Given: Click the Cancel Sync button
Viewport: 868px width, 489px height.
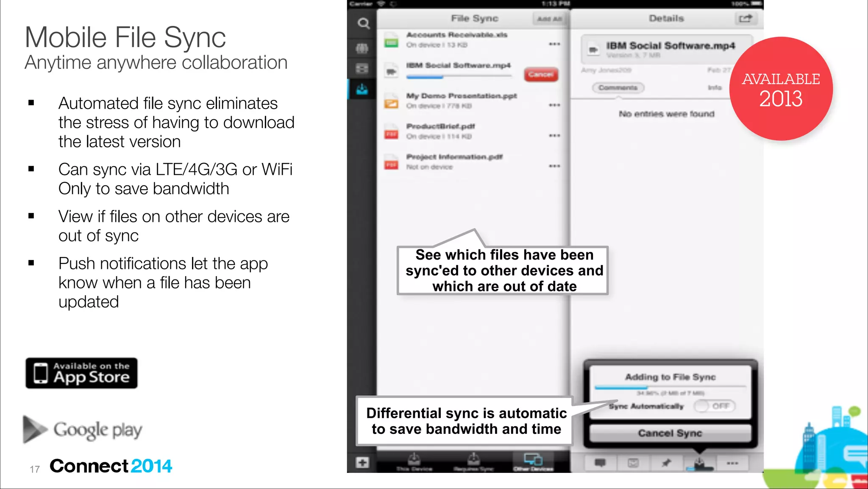Looking at the screenshot, I should point(670,433).
